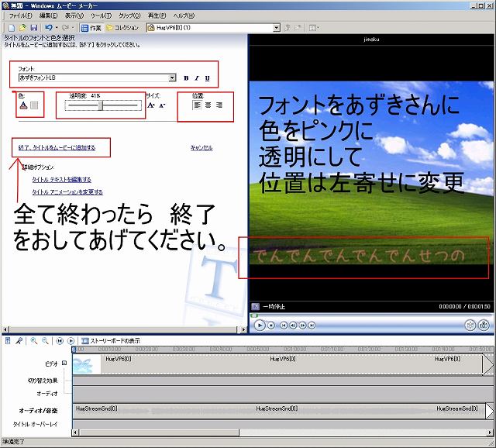The height and width of the screenshot is (448, 496).
Task: Align the title text to the left
Action: coord(197,105)
